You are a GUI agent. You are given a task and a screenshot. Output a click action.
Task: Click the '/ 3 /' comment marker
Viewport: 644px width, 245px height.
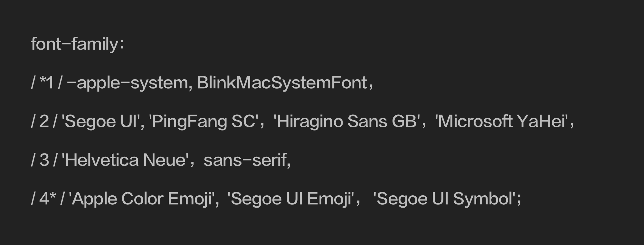coord(44,160)
